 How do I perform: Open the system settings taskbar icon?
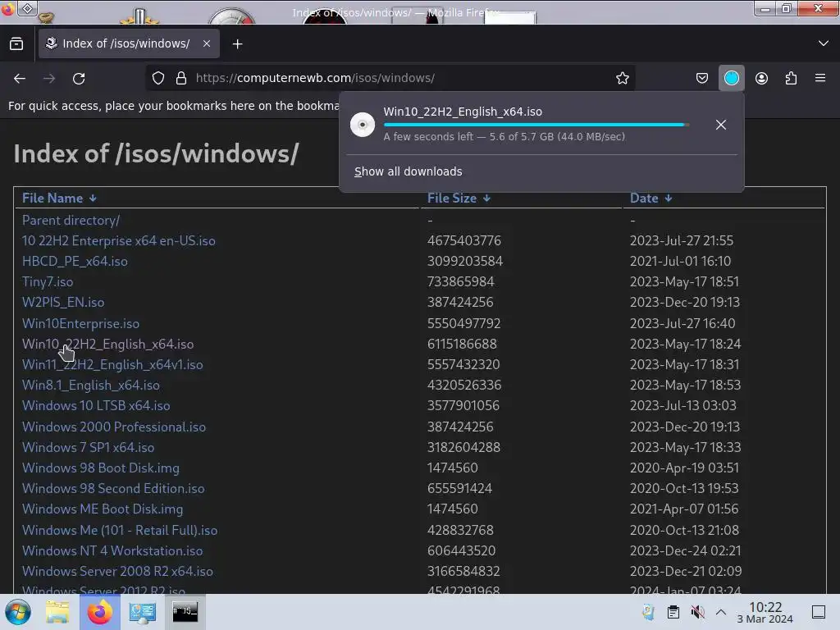[143, 612]
